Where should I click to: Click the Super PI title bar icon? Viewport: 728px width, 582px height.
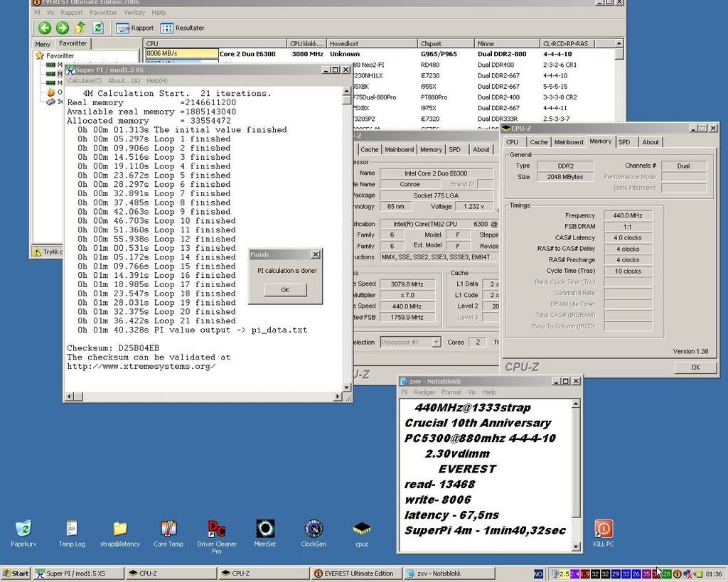[x=70, y=70]
